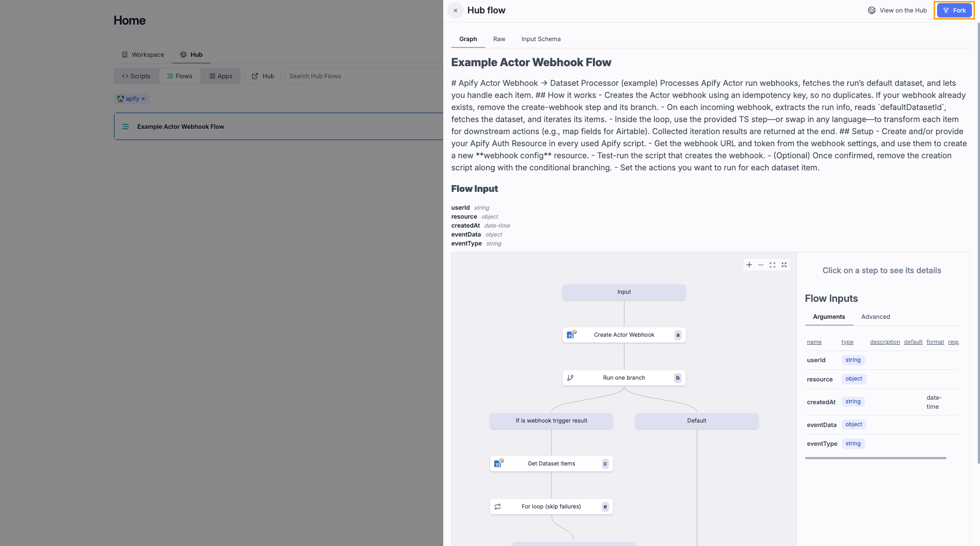Fit the flow graph to view
The height and width of the screenshot is (546, 980).
[x=772, y=264]
